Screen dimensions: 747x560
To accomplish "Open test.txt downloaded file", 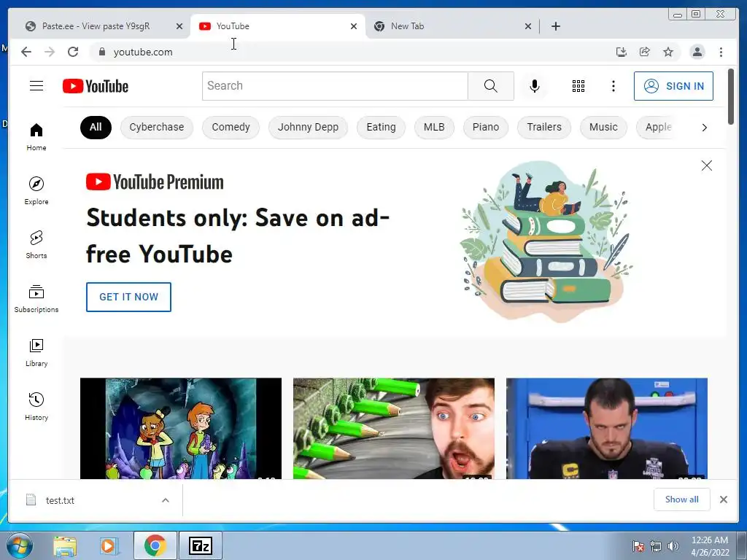I will pyautogui.click(x=60, y=500).
